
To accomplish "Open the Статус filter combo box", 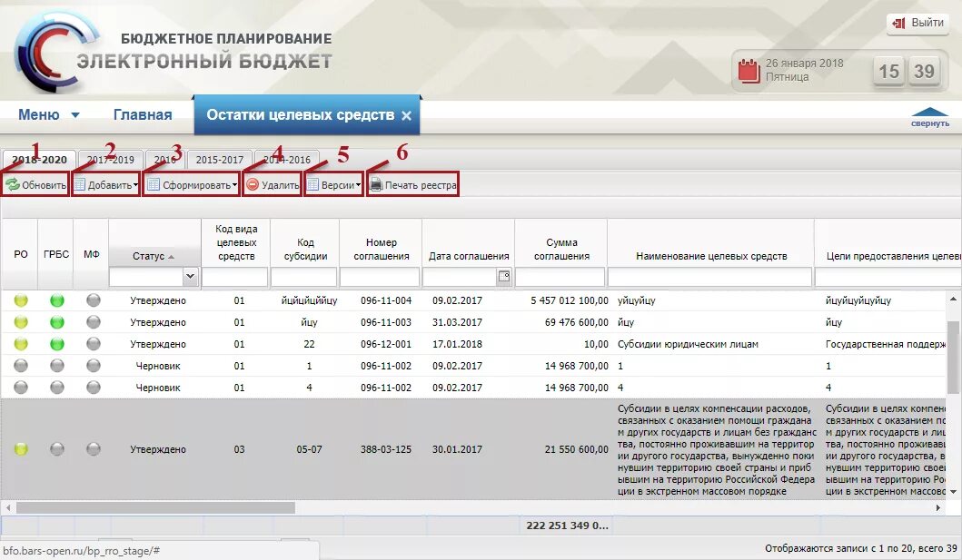I will tap(190, 276).
